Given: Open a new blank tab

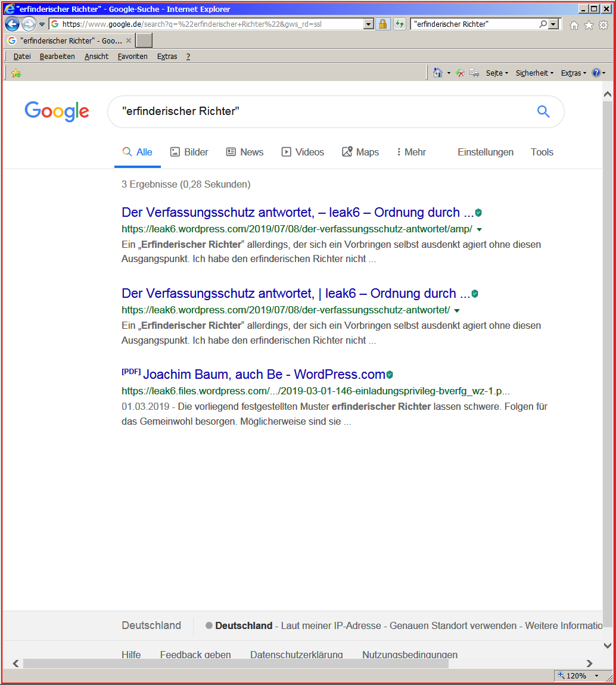Looking at the screenshot, I should pyautogui.click(x=144, y=40).
